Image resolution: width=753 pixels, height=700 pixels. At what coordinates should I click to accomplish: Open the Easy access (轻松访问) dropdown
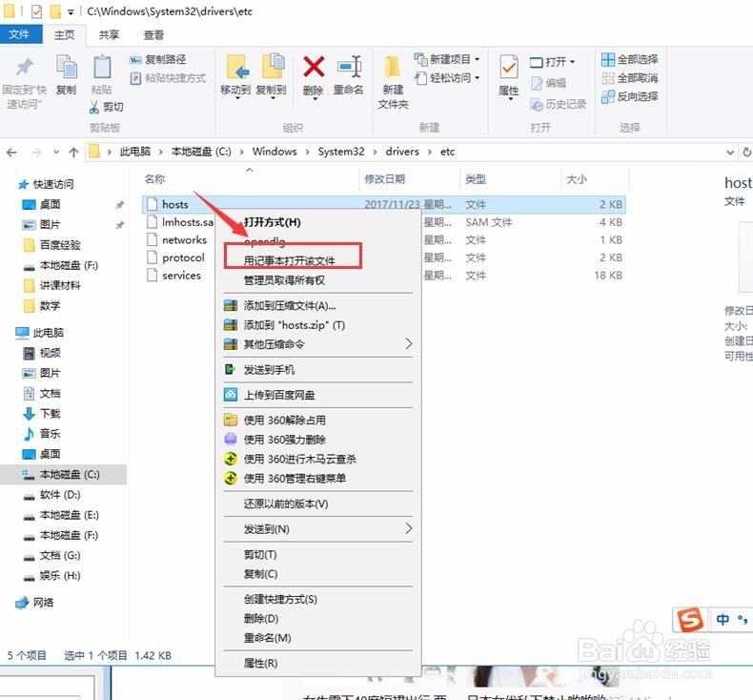click(x=447, y=77)
